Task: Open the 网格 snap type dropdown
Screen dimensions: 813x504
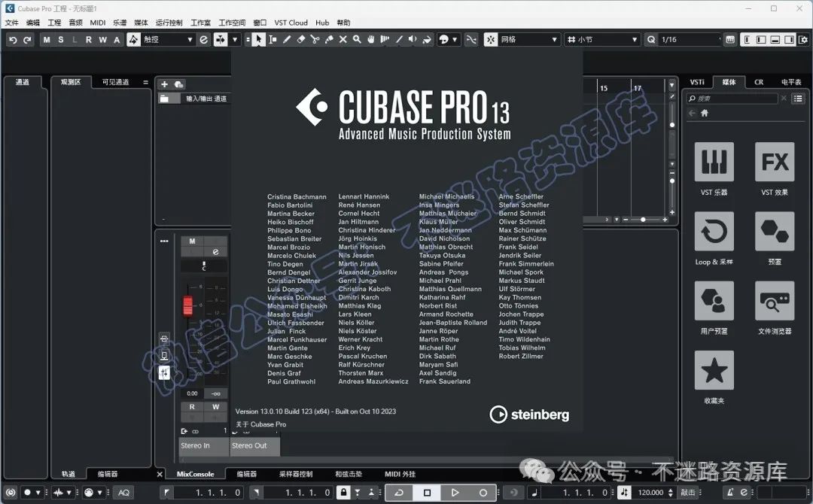Action: click(529, 39)
